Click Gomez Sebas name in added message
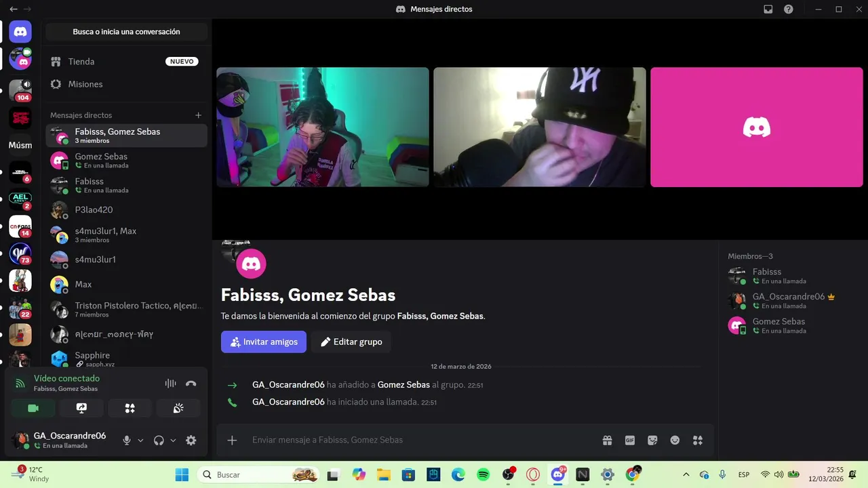 [403, 384]
